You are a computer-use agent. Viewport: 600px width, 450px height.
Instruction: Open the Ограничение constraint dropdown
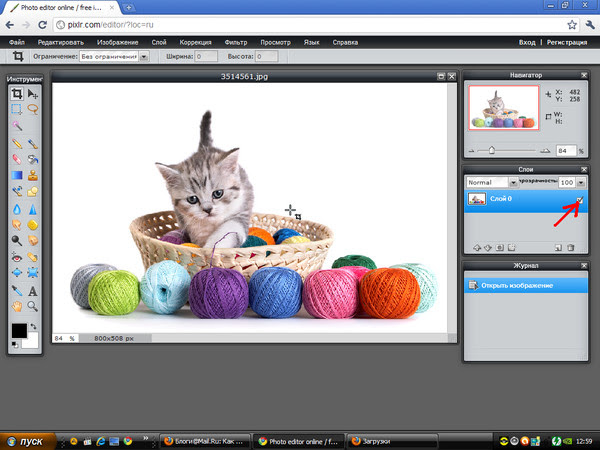point(144,57)
